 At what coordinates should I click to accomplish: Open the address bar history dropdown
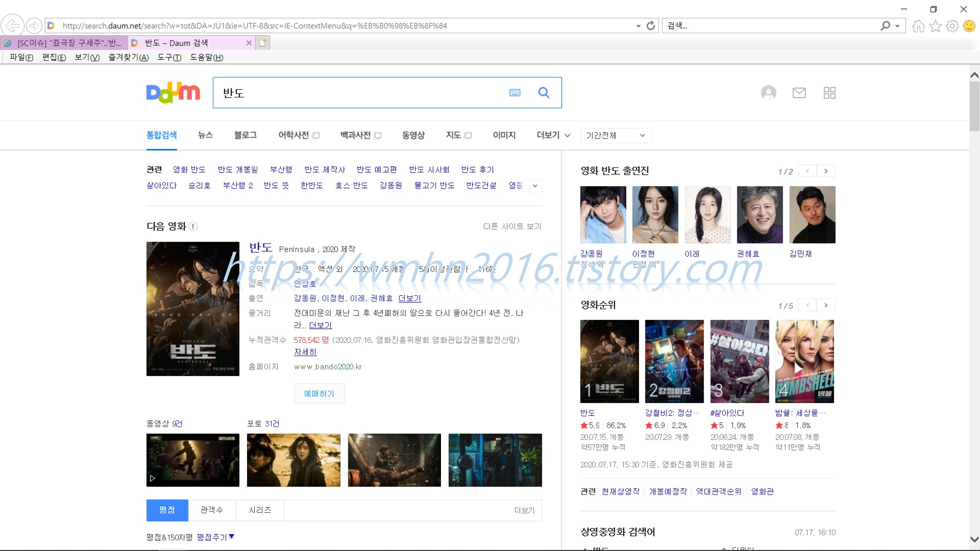(x=638, y=26)
